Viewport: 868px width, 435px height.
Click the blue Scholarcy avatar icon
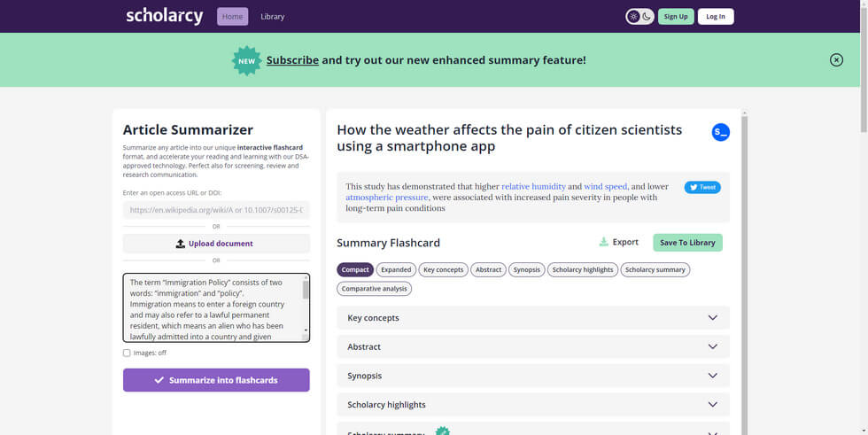tap(721, 132)
